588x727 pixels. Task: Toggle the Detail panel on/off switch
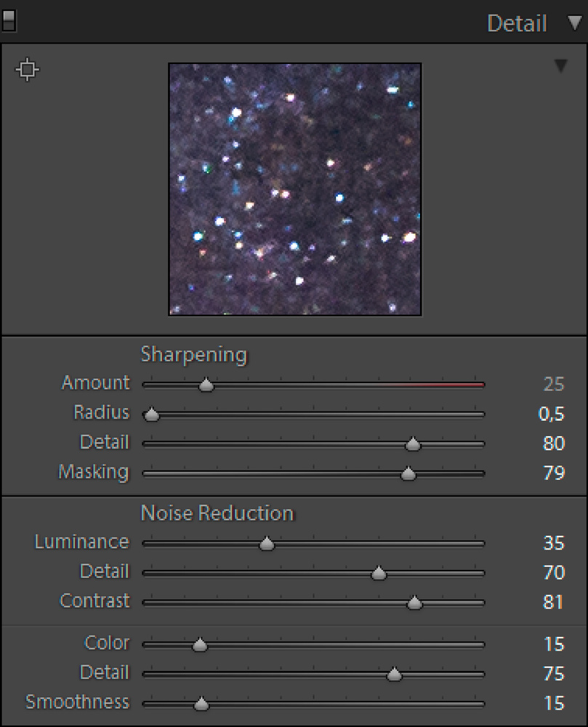9,21
